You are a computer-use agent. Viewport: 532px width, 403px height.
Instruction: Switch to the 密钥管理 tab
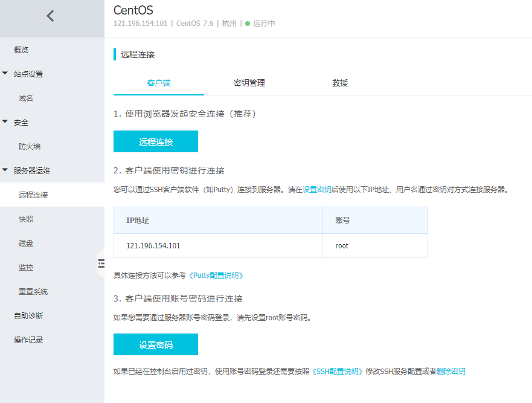(x=250, y=83)
